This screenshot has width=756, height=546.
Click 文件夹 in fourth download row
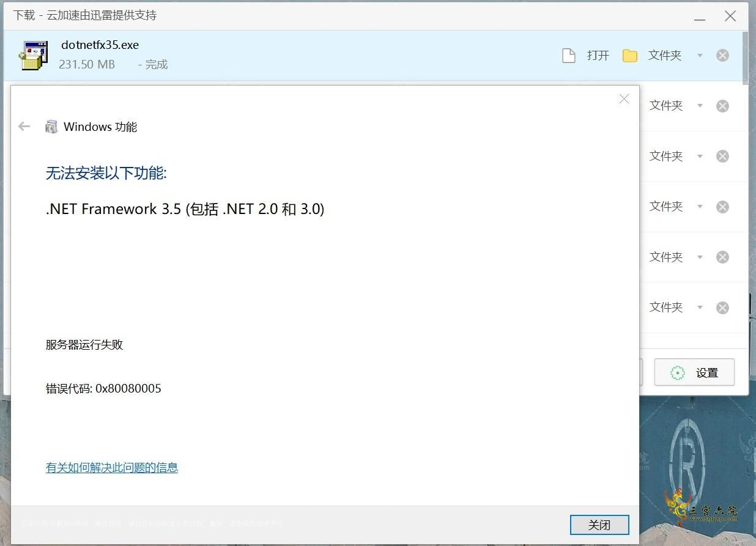[665, 207]
